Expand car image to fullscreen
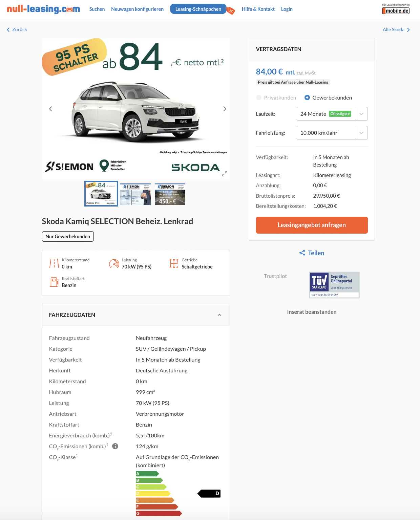 coord(224,174)
